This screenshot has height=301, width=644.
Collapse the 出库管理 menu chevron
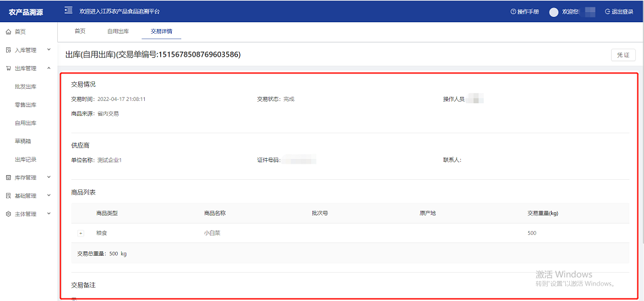(49, 68)
